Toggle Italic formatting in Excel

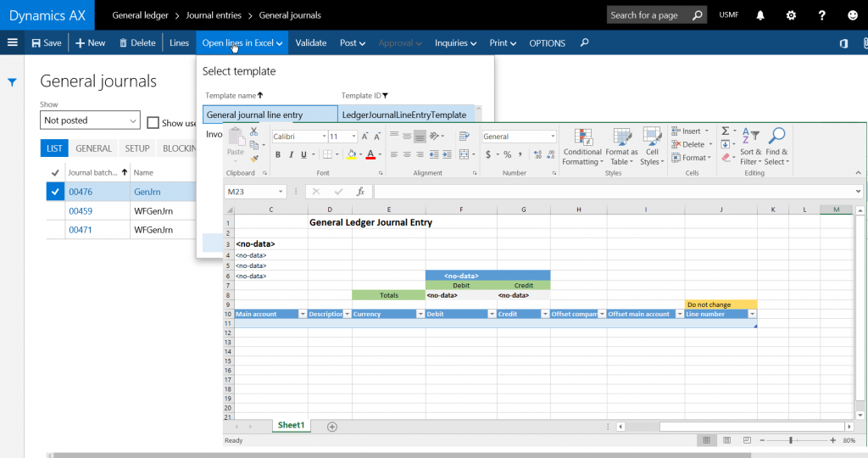pos(291,154)
